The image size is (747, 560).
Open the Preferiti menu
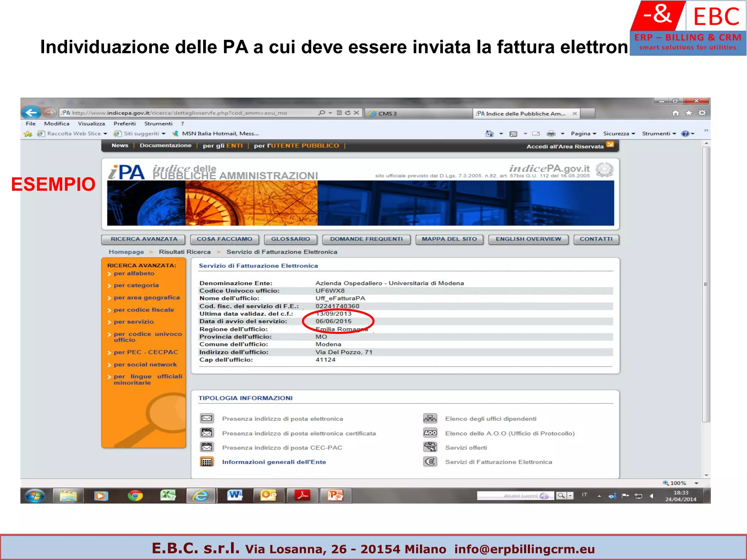124,124
